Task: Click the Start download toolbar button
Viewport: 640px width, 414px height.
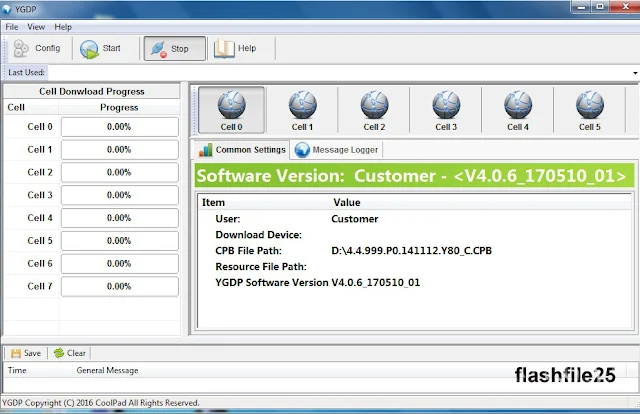Action: click(x=100, y=49)
